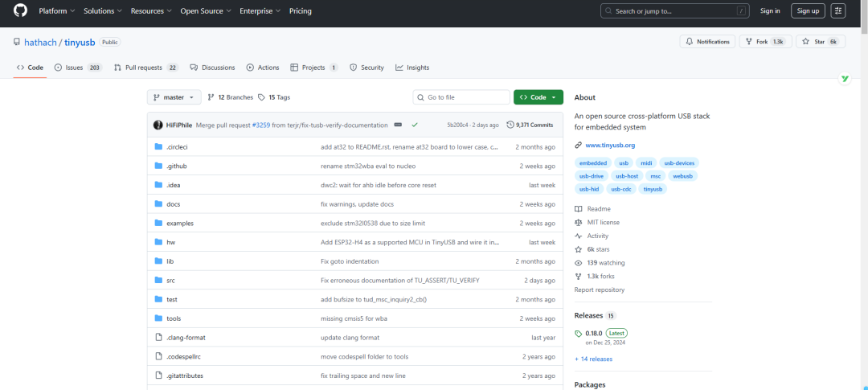Open the Resources dropdown

(151, 11)
